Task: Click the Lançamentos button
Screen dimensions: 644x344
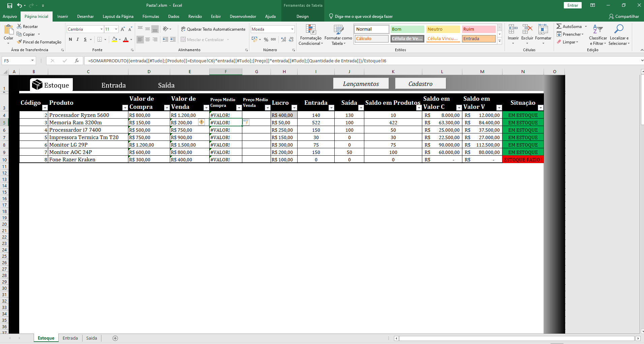Action: click(x=361, y=84)
